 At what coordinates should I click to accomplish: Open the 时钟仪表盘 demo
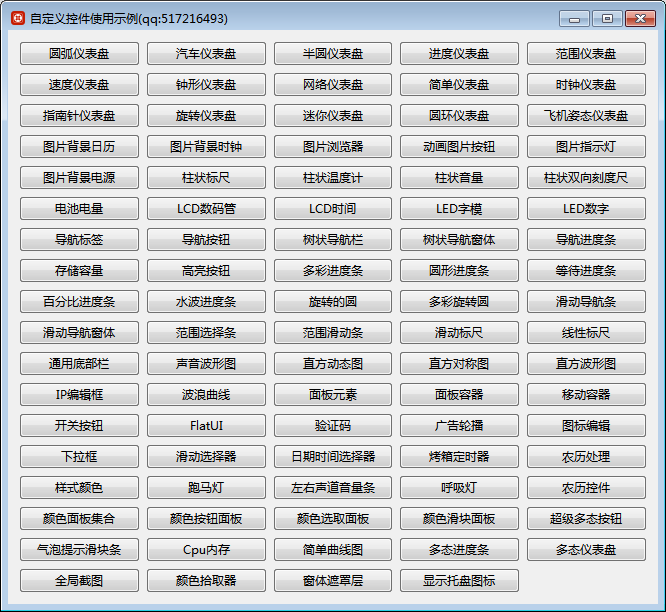(586, 85)
